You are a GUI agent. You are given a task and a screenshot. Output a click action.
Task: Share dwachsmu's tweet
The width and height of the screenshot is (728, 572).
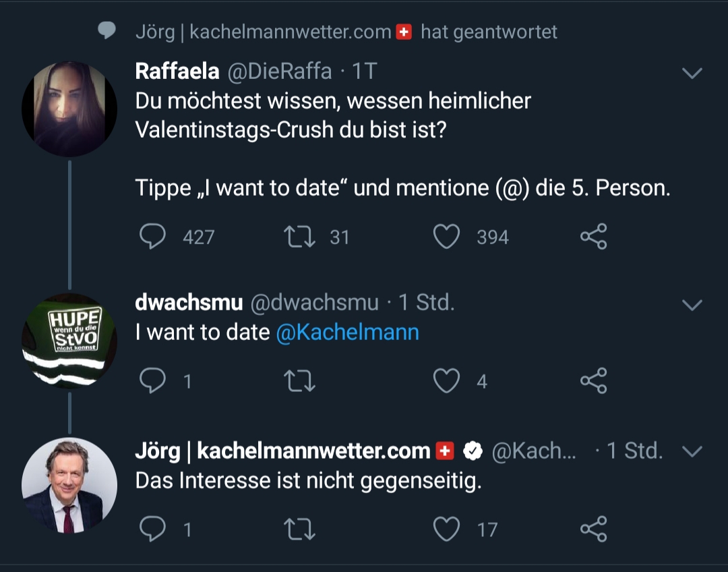pos(593,381)
